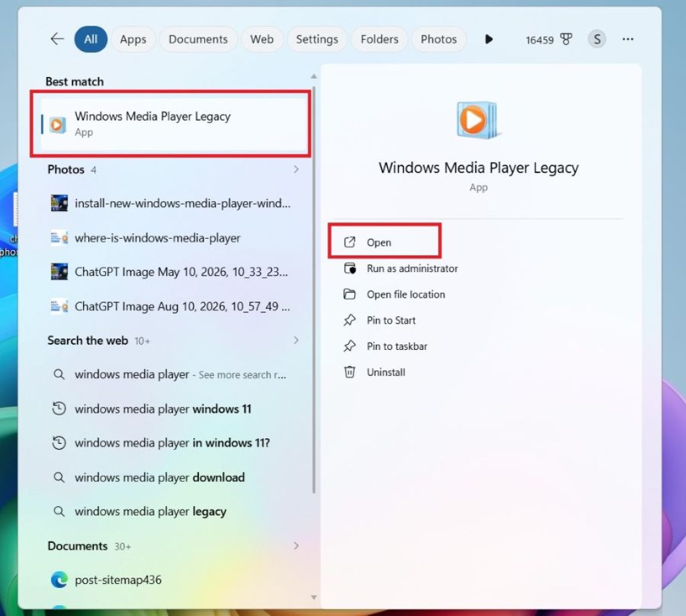Screen dimensions: 686x616
Task: Click the Windows Media Player Legacy list icon
Action: pyautogui.click(x=58, y=125)
